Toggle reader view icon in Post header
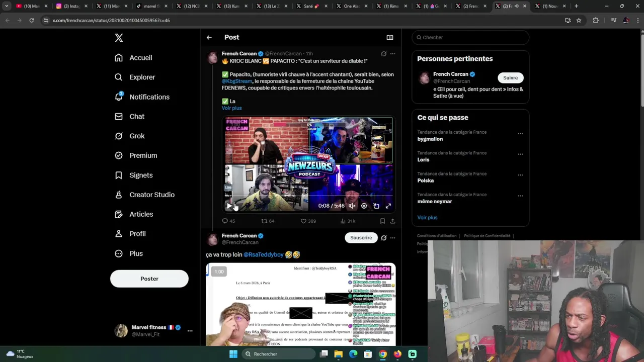644x362 pixels. coord(390,38)
